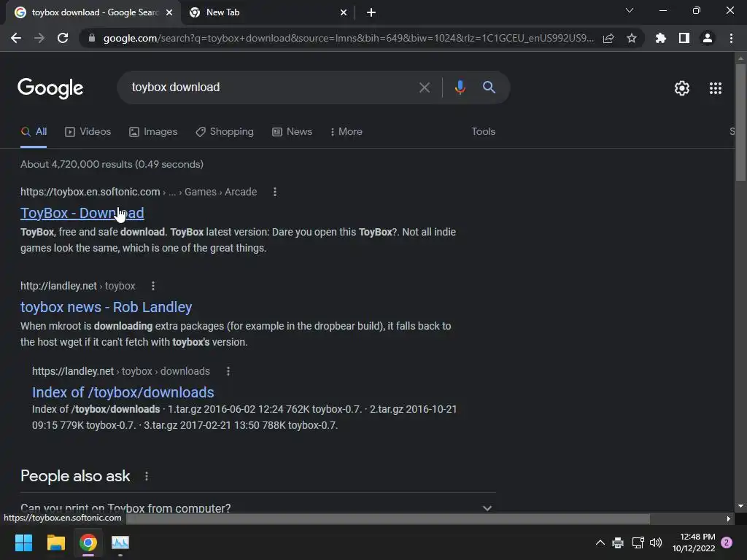Screen dimensions: 747x560
Task: Open the Windows Start menu
Action: [23, 542]
